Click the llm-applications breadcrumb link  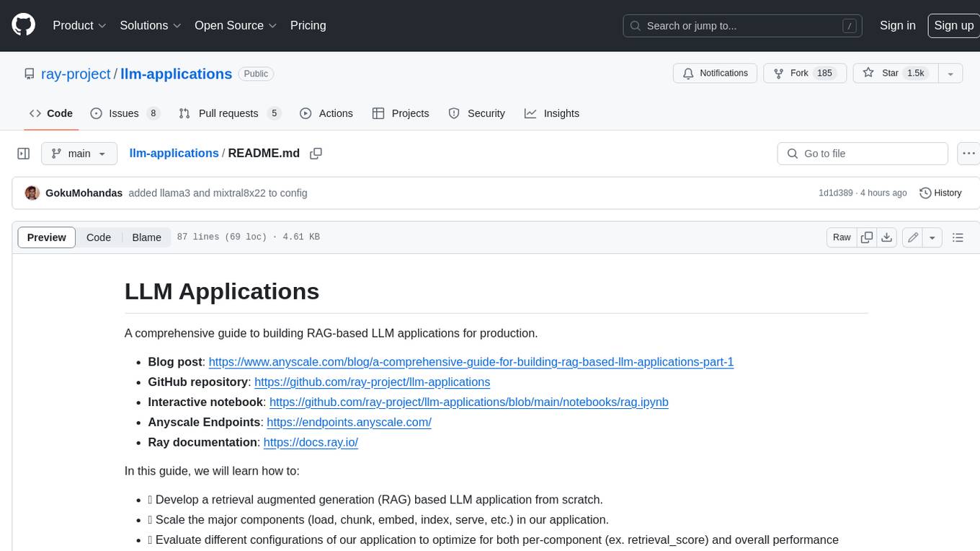[174, 153]
